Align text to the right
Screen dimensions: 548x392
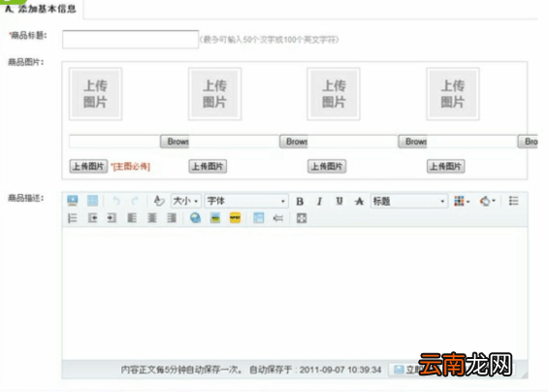point(172,218)
